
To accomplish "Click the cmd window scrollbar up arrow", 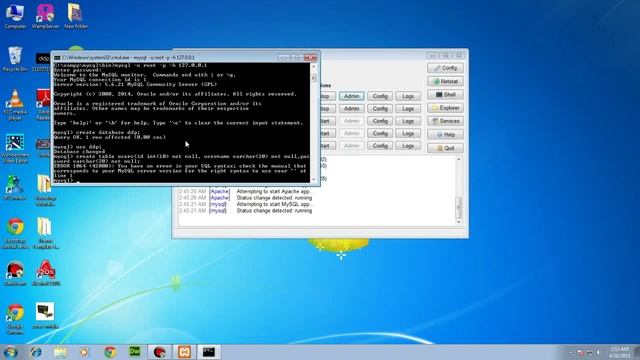I will pyautogui.click(x=313, y=67).
